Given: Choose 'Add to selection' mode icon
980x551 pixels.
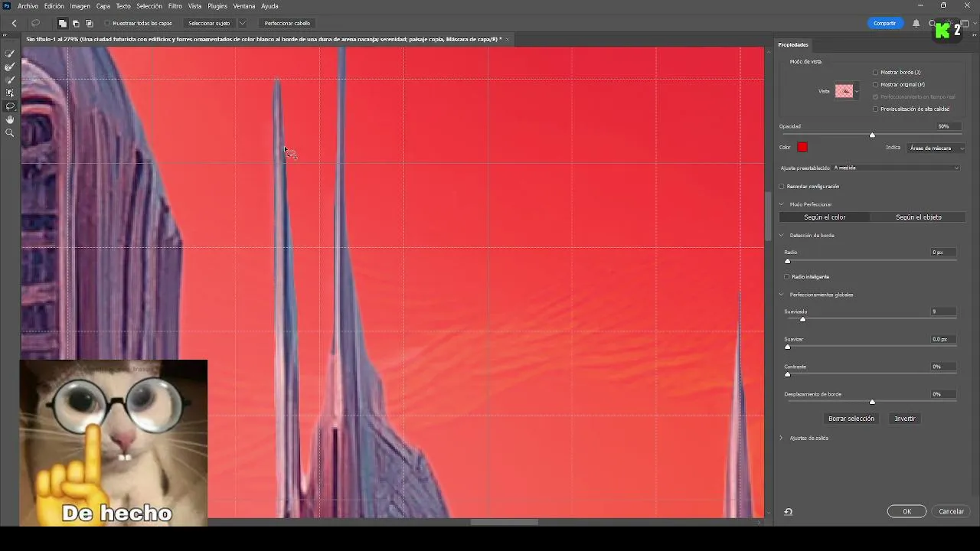Looking at the screenshot, I should [x=63, y=24].
